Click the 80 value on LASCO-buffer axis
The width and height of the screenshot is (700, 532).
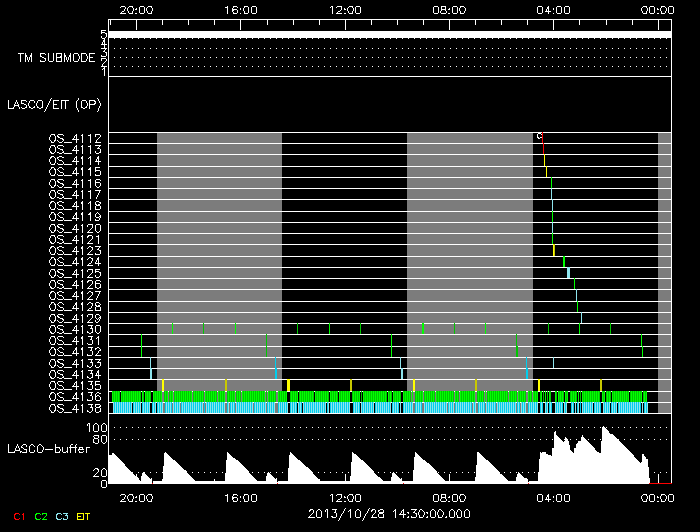click(100, 440)
